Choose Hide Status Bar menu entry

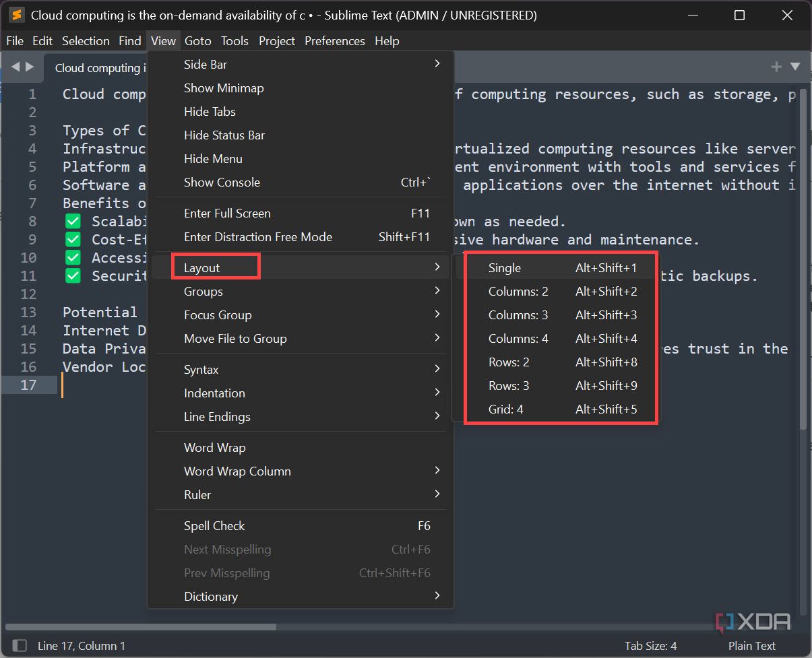tap(224, 135)
